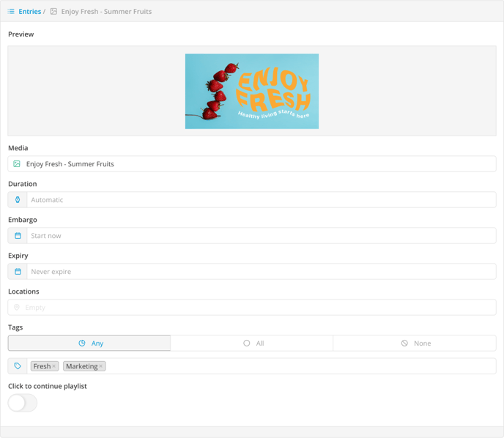Select the None tags mode
This screenshot has width=504, height=438.
pyautogui.click(x=415, y=344)
